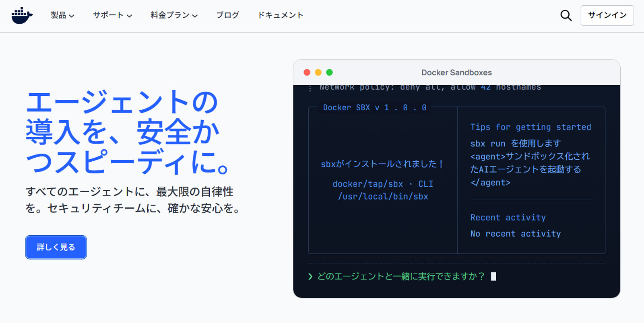Viewport: 644px width, 323px height.
Task: Click the yellow dot in Docker Sandboxes window
Action: 318,72
